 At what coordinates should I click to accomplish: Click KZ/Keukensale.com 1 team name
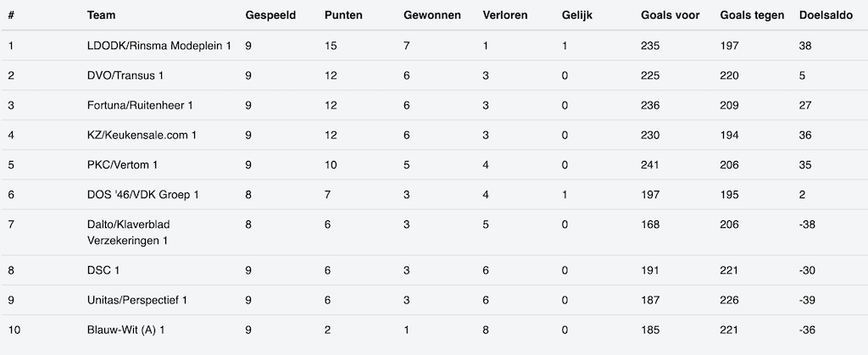[142, 135]
